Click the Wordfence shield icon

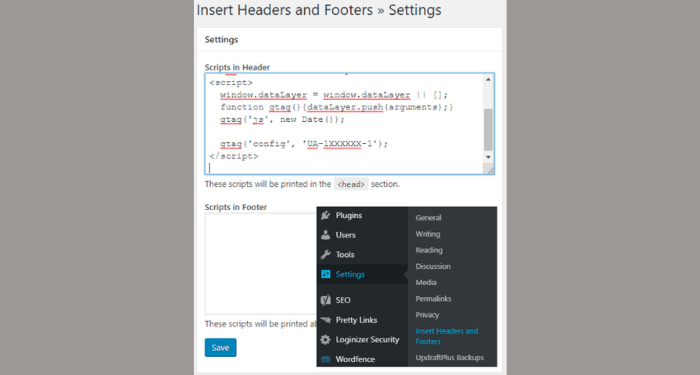point(325,359)
